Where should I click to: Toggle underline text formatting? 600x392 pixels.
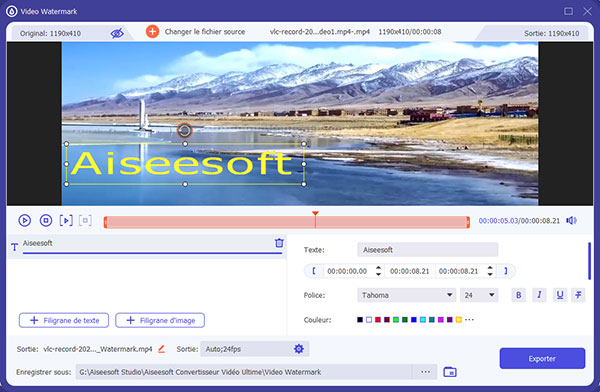click(x=560, y=295)
